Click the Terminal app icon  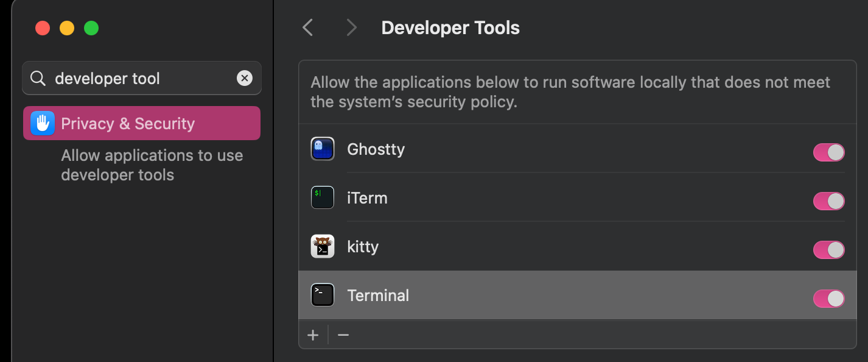click(x=323, y=296)
